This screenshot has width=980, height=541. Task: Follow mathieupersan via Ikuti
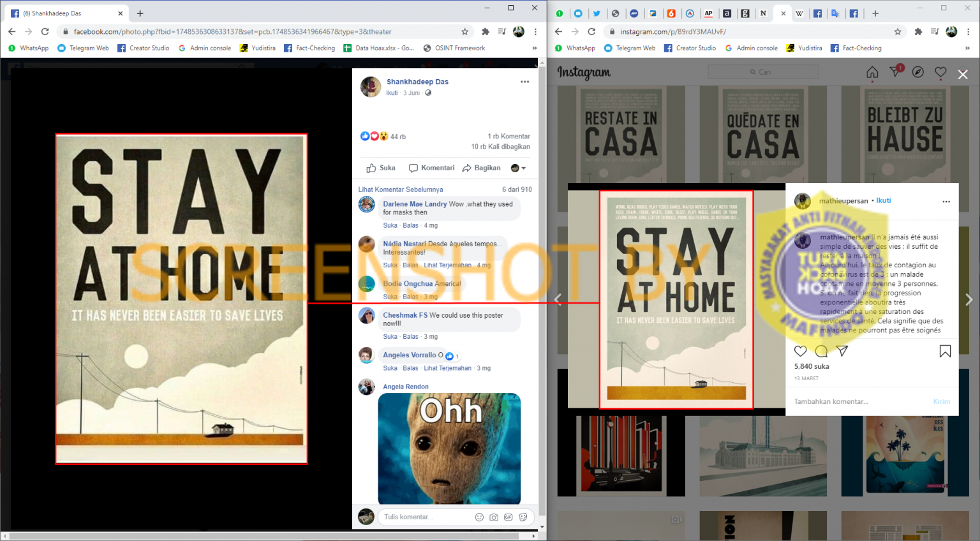[x=884, y=200]
